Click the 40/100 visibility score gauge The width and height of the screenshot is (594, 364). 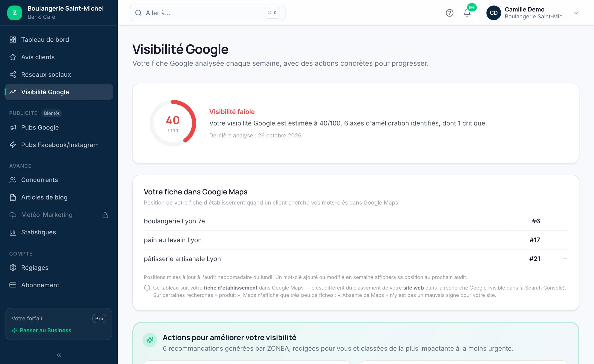[173, 123]
